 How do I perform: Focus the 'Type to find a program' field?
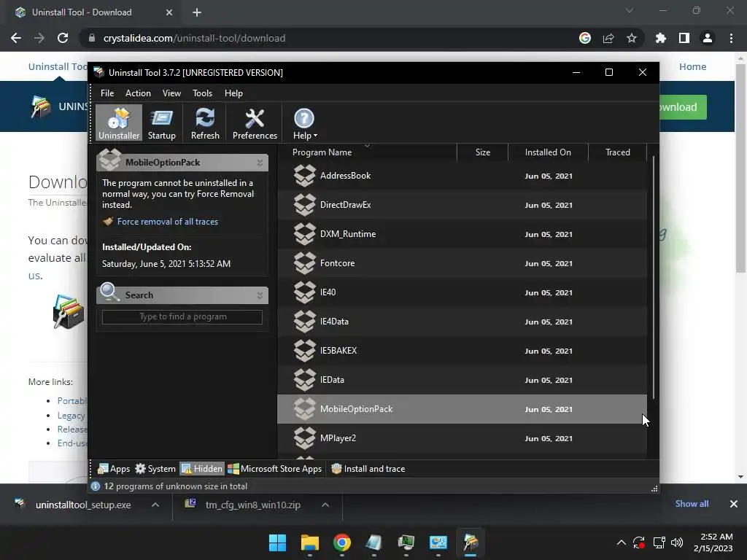coord(182,317)
